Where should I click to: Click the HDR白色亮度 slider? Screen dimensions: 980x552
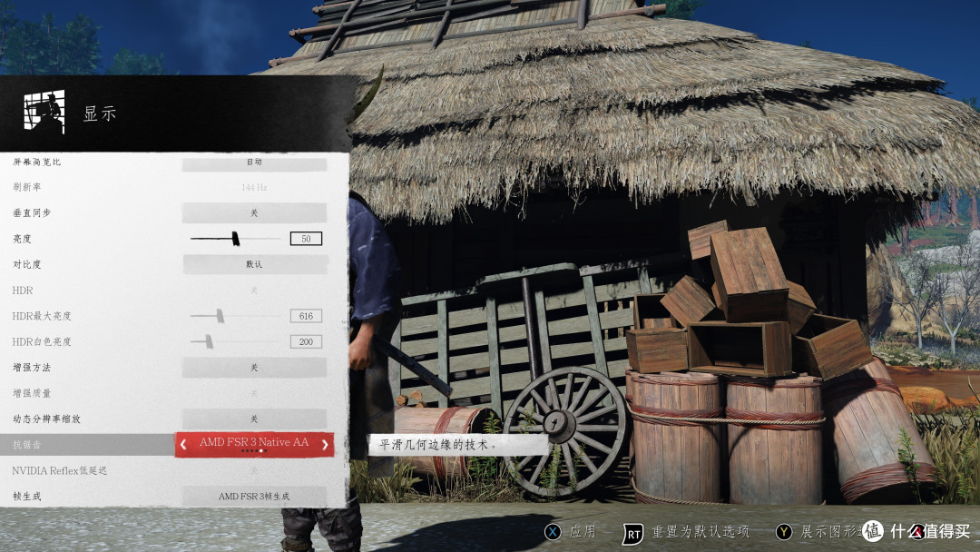pos(235,342)
